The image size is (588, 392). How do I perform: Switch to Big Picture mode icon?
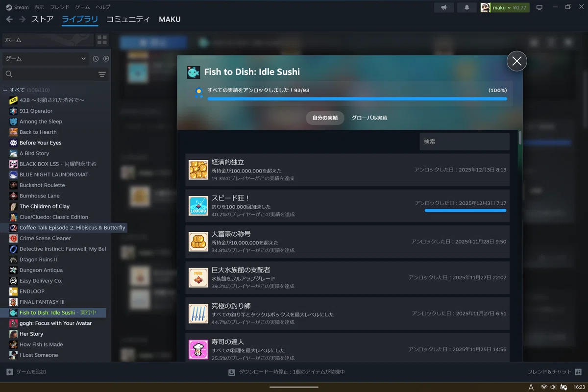(539, 7)
